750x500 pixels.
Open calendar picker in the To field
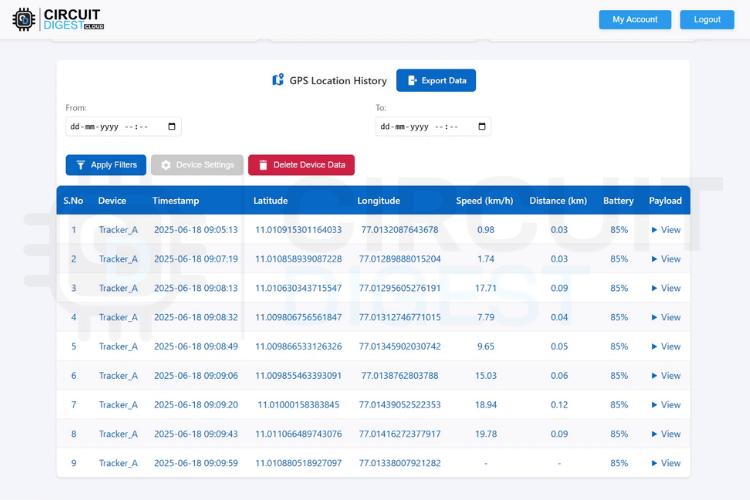click(482, 127)
